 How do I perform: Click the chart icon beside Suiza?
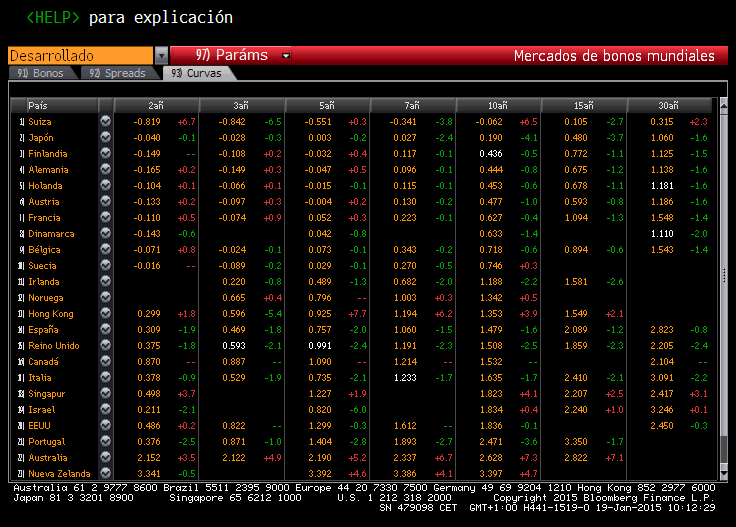[x=106, y=121]
